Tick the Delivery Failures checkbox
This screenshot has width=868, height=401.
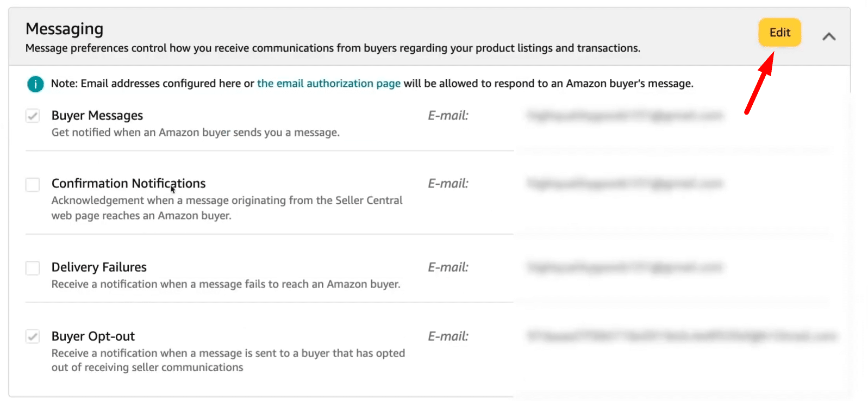[33, 268]
